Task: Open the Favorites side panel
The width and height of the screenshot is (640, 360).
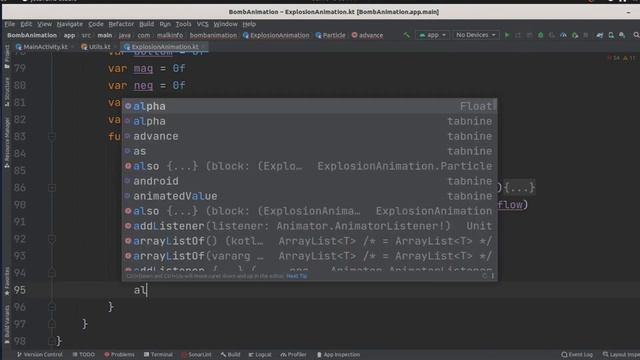Action: pyautogui.click(x=7, y=281)
